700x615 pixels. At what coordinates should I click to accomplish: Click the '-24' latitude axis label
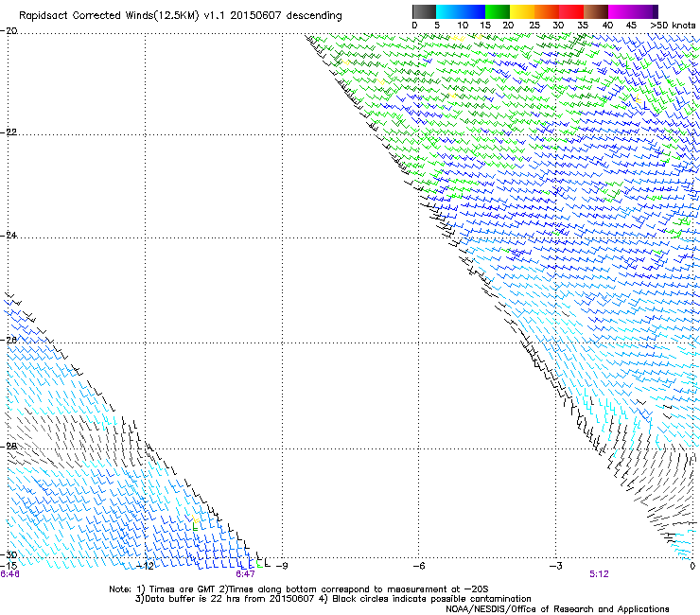point(9,235)
